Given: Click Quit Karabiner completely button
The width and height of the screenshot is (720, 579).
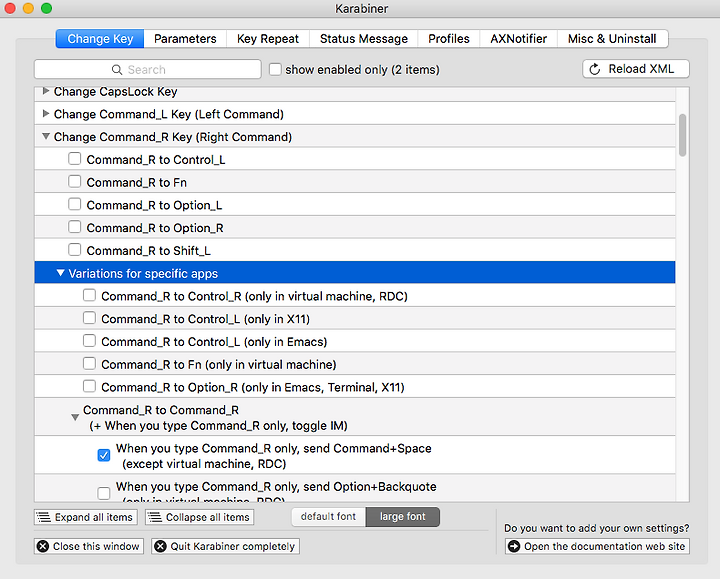Looking at the screenshot, I should coord(225,546).
